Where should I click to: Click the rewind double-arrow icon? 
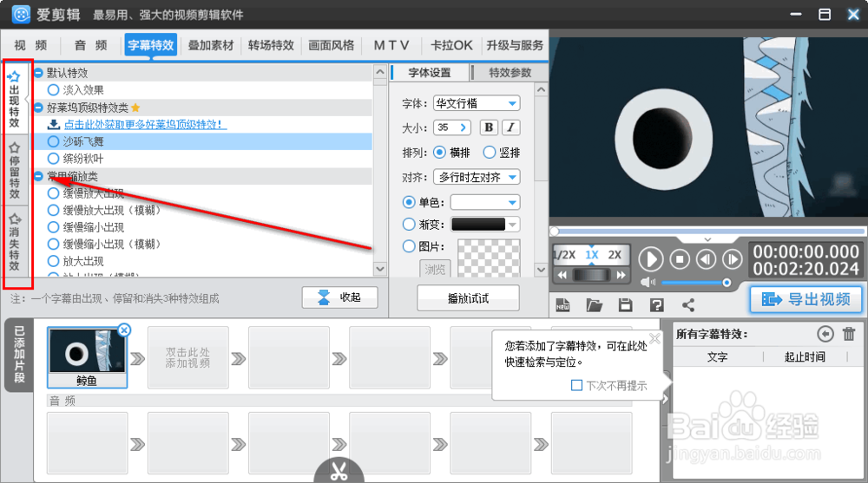click(562, 275)
